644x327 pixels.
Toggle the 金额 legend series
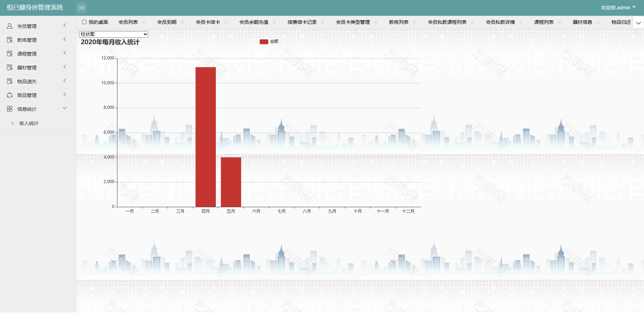click(x=269, y=41)
